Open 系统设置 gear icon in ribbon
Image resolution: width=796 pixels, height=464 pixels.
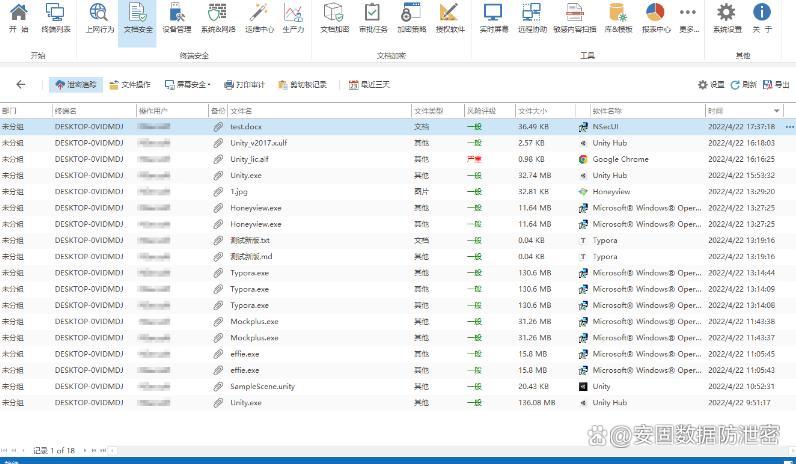(727, 16)
